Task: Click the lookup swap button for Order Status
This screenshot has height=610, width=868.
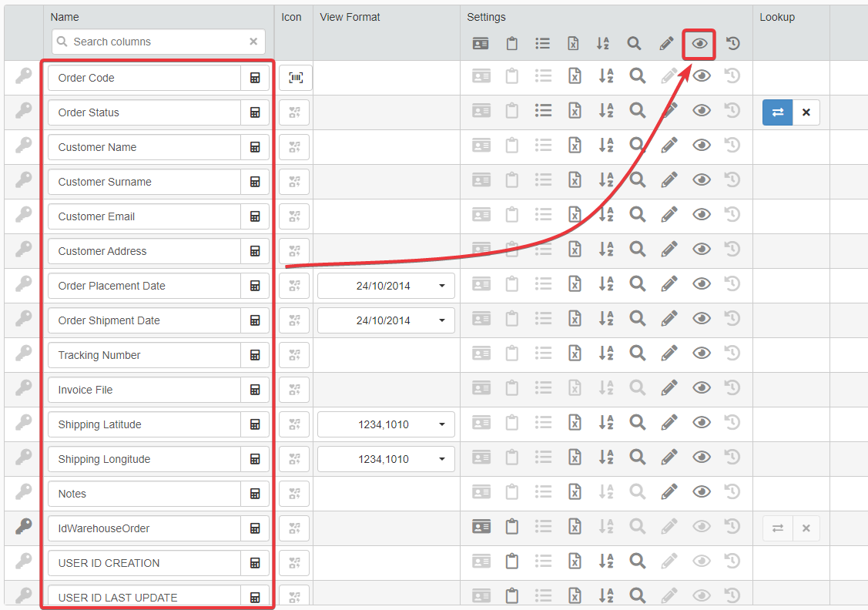Action: 777,112
